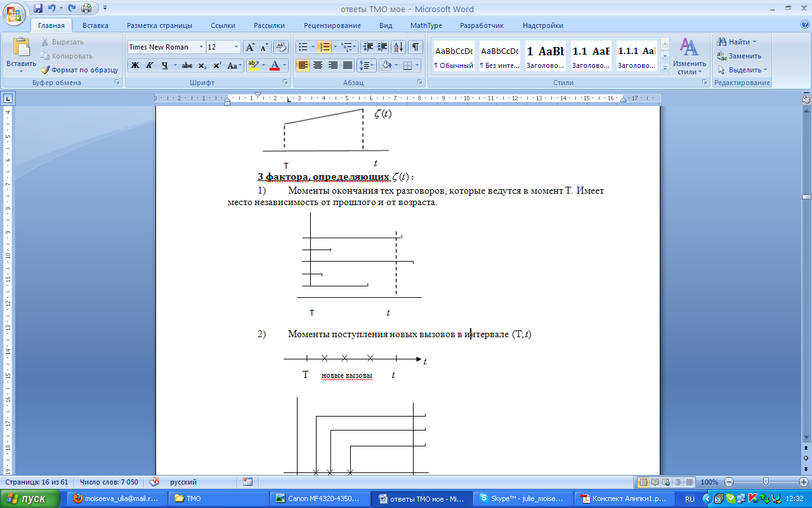The height and width of the screenshot is (508, 812).
Task: Open Найти search
Action: point(737,42)
